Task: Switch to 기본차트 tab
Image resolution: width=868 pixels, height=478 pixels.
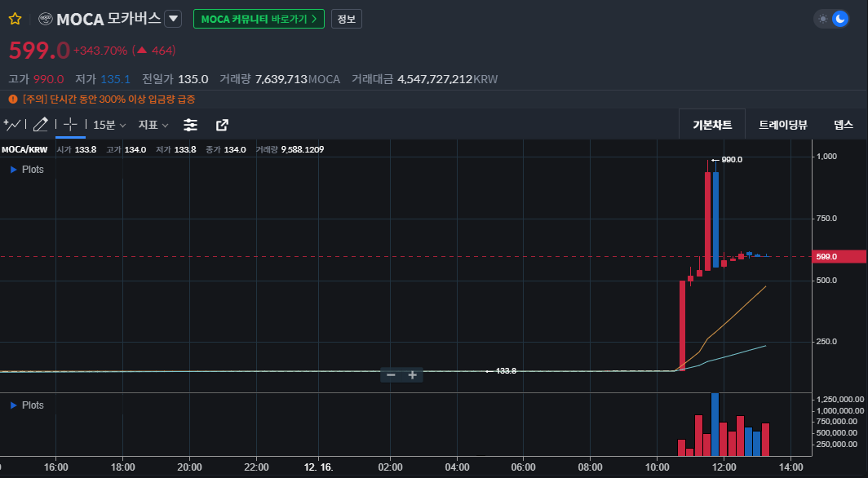Action: (712, 125)
